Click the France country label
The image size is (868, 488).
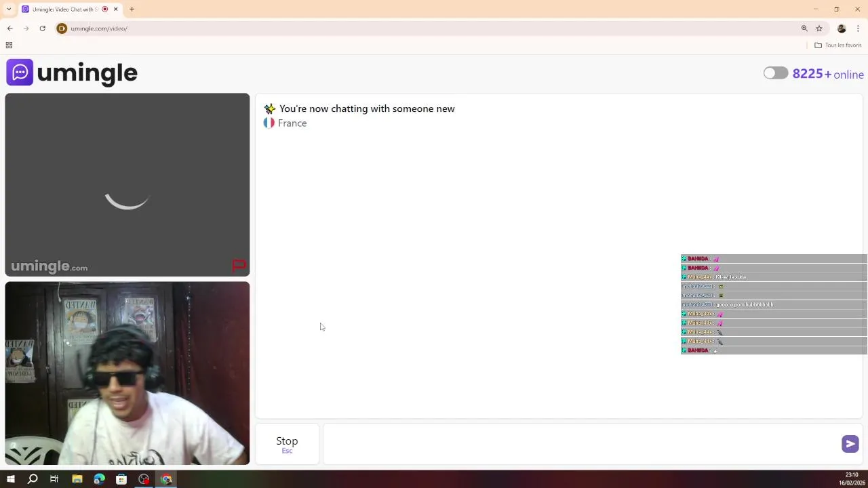[x=292, y=123]
